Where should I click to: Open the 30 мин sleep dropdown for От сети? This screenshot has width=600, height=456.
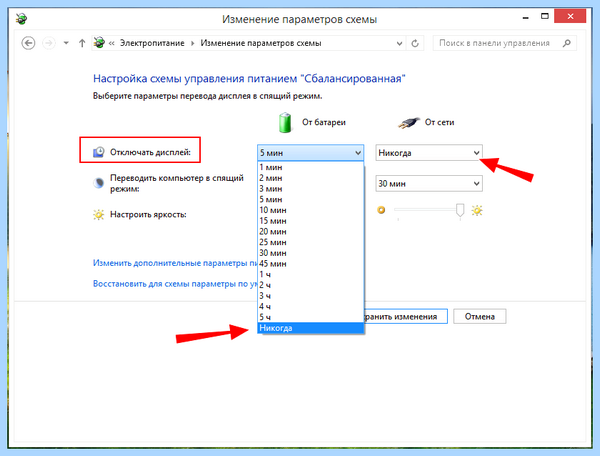(x=429, y=184)
